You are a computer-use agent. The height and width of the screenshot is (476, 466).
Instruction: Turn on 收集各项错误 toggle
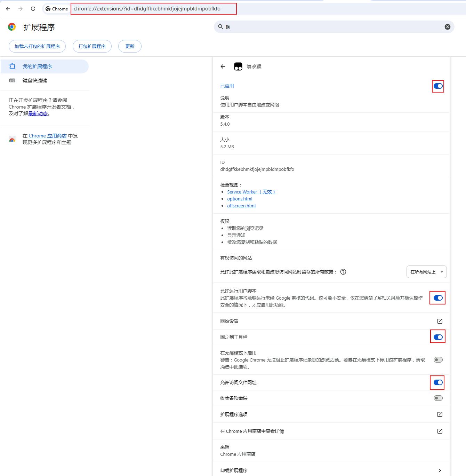point(438,398)
